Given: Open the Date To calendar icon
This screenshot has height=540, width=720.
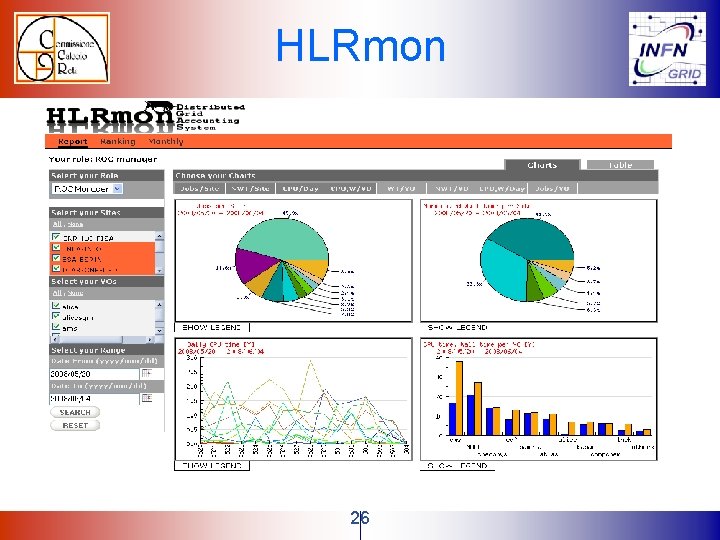Looking at the screenshot, I should point(146,397).
